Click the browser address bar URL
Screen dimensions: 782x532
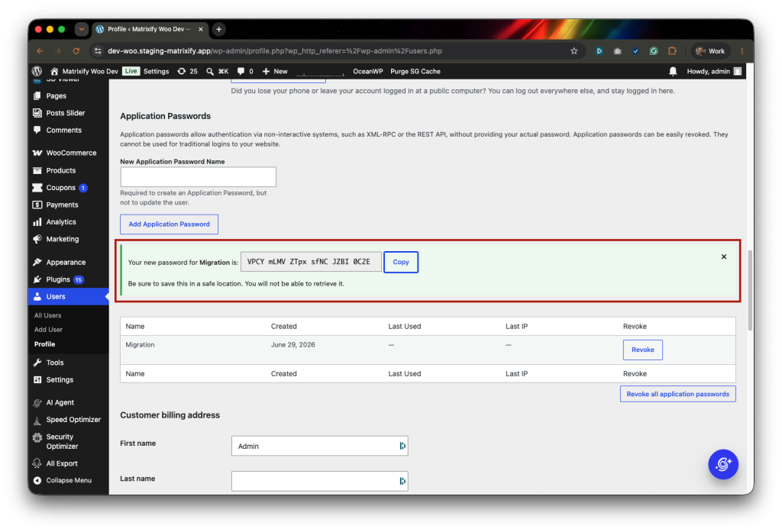(x=275, y=51)
